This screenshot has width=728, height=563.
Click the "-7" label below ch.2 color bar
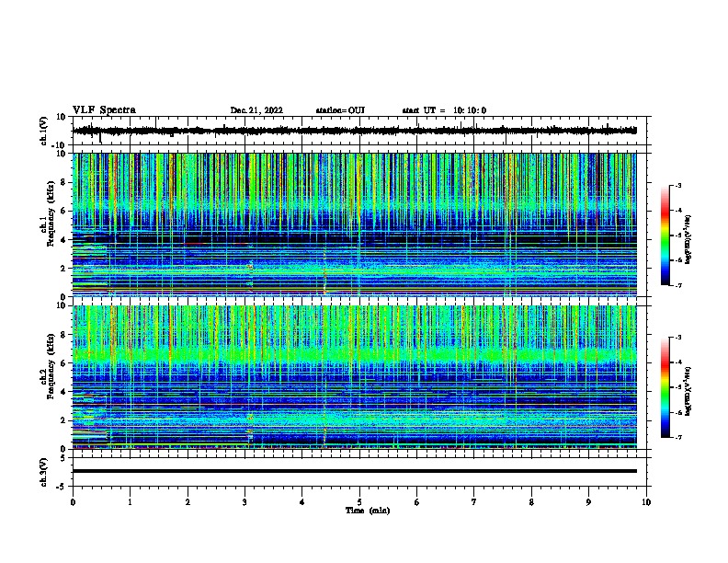pyautogui.click(x=677, y=437)
